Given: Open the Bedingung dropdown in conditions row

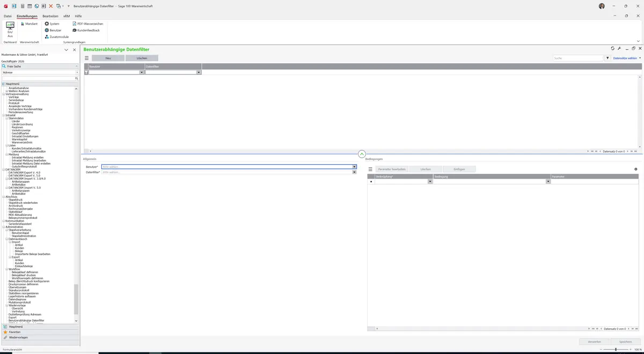Looking at the screenshot, I should pos(548,182).
